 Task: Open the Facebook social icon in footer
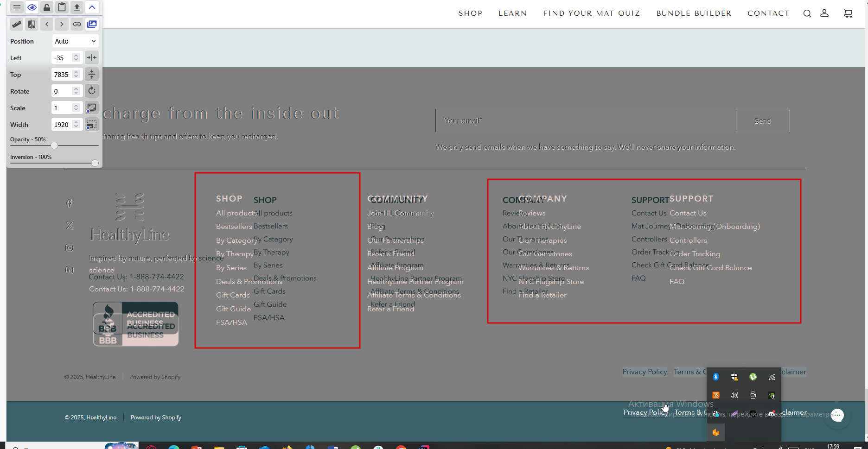click(70, 203)
